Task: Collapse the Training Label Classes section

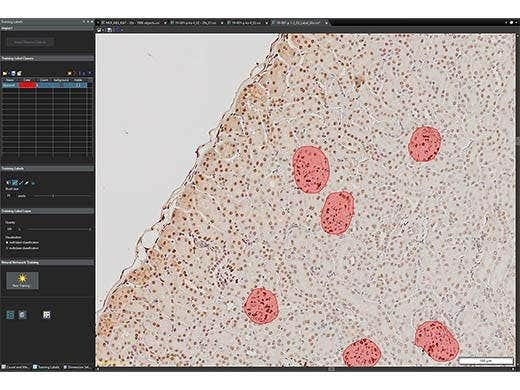Action: (x=47, y=58)
